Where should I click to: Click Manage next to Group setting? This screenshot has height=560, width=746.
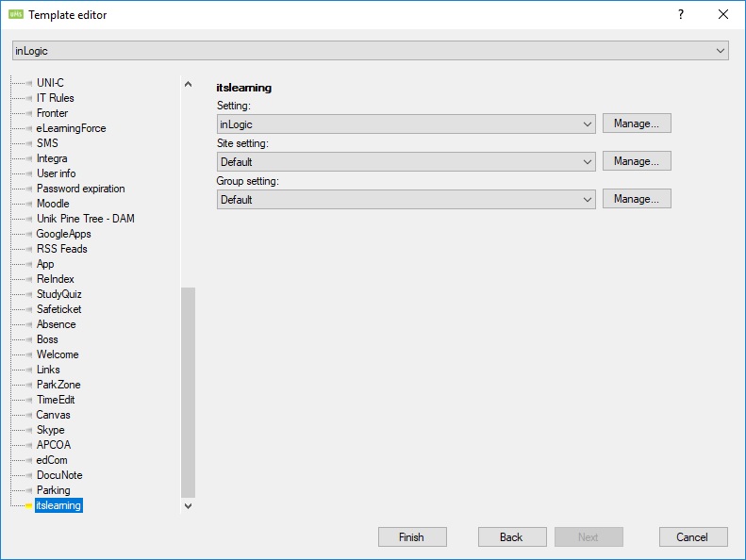(637, 199)
